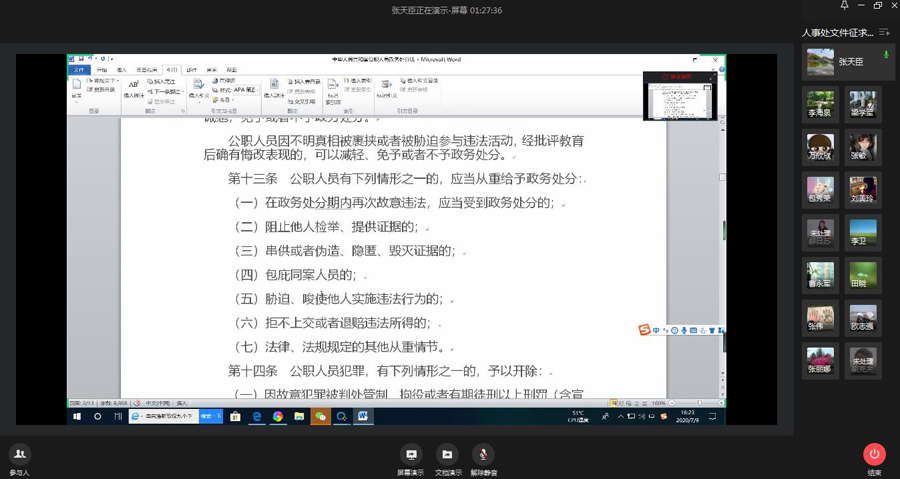The height and width of the screenshot is (479, 900).
Task: Toggle 解除静音 microphone unmute
Action: (483, 457)
